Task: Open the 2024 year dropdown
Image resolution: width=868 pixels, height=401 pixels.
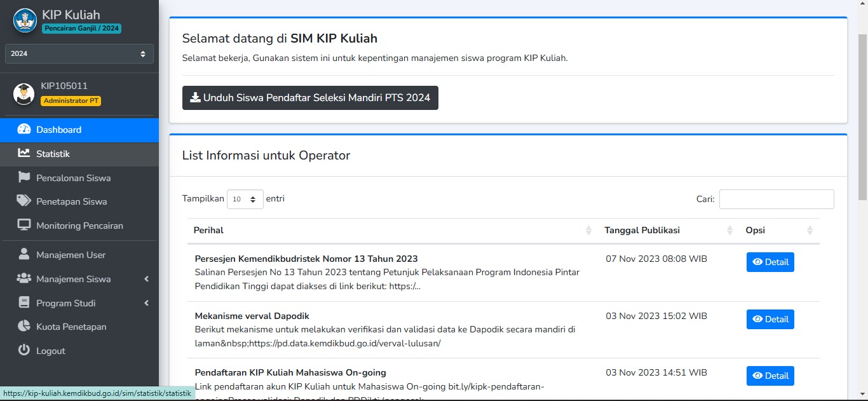Action: coord(79,53)
